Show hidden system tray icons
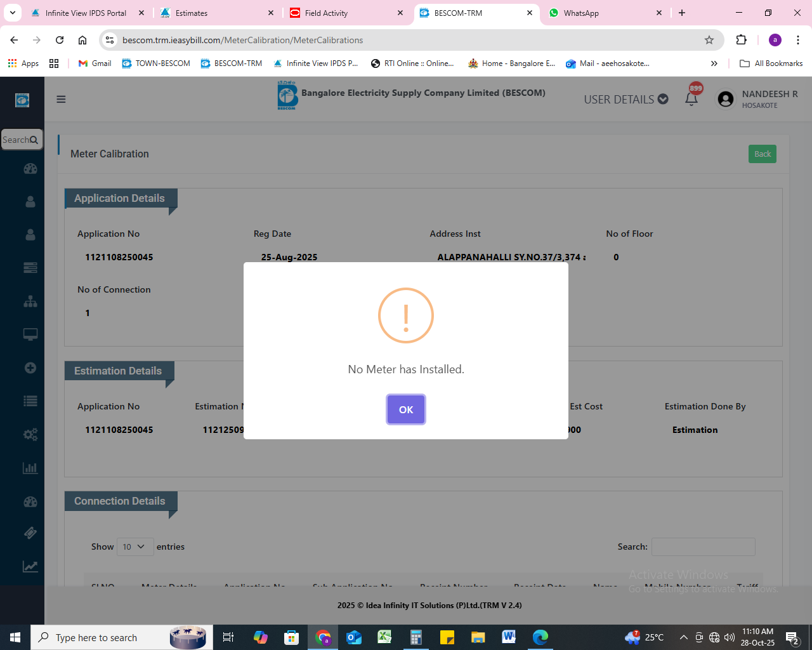 click(683, 637)
